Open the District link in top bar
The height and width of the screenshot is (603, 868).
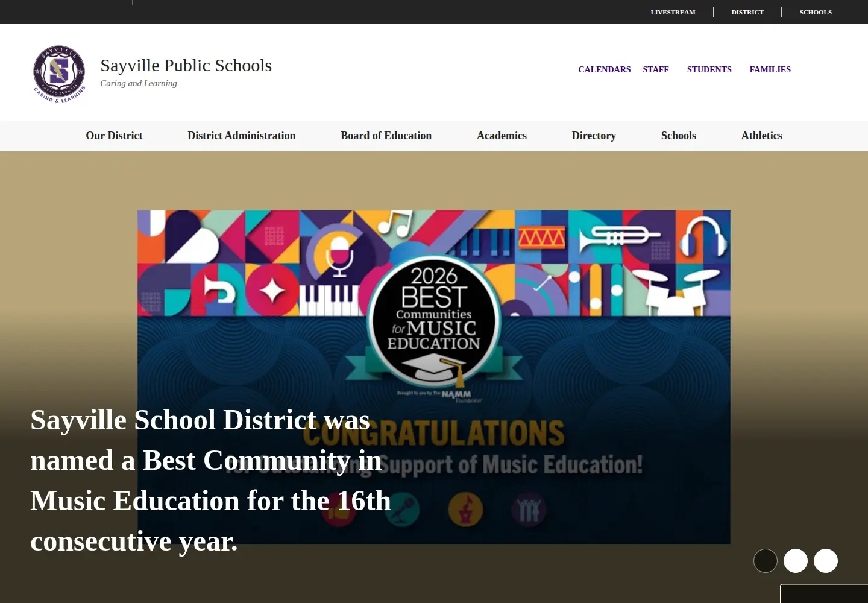point(747,12)
